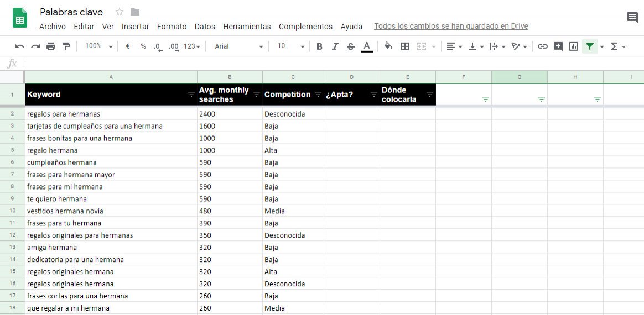Image resolution: width=644 pixels, height=315 pixels.
Task: Open the column H filter icon
Action: point(597,99)
